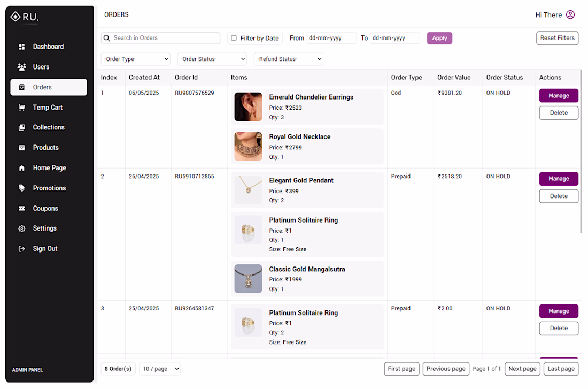Open the Products menu item
The height and width of the screenshot is (389, 588).
(x=45, y=148)
